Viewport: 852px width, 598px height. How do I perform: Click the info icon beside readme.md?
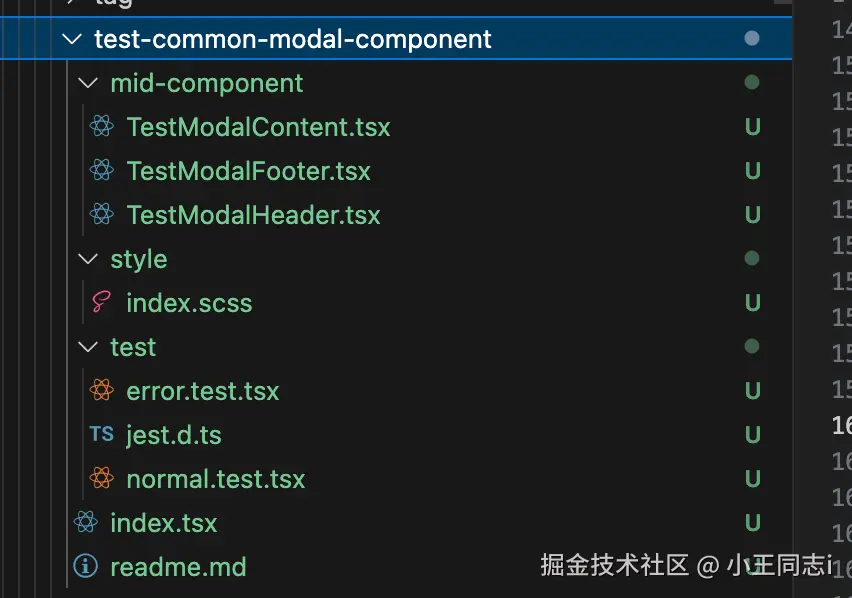click(86, 567)
